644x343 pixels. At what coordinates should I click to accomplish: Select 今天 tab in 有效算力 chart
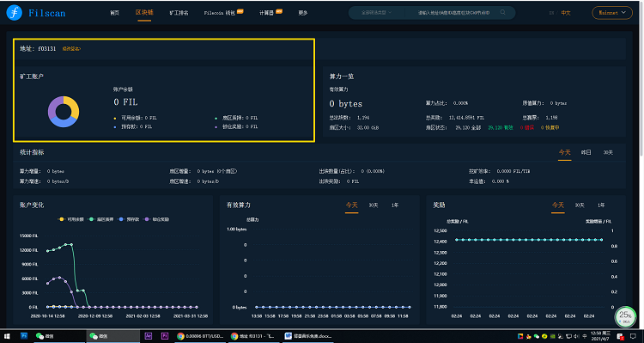pyautogui.click(x=351, y=205)
